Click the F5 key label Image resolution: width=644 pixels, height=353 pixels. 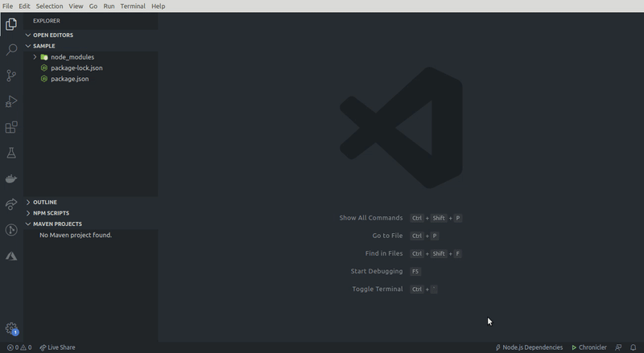(x=415, y=271)
